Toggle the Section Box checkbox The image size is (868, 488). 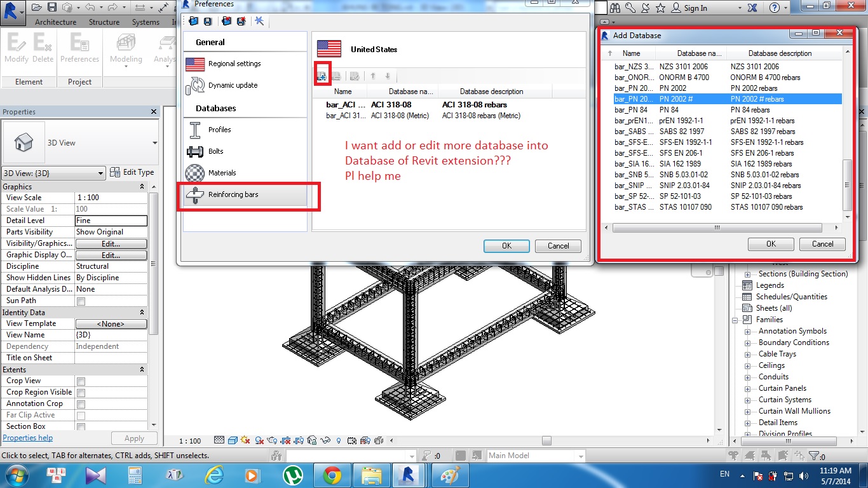point(81,427)
